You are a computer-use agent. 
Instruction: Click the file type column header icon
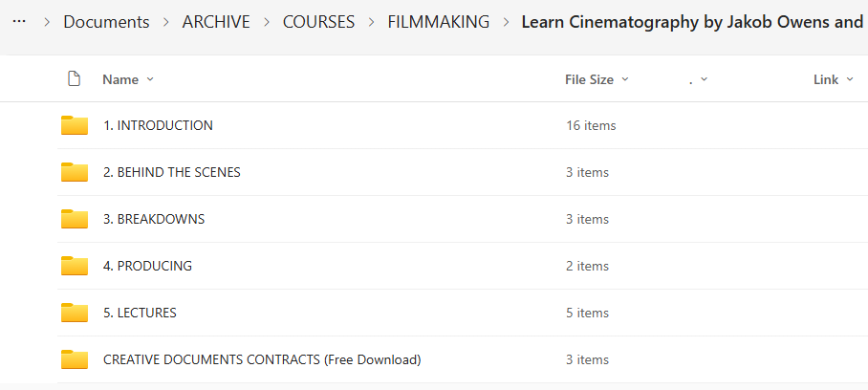(74, 79)
